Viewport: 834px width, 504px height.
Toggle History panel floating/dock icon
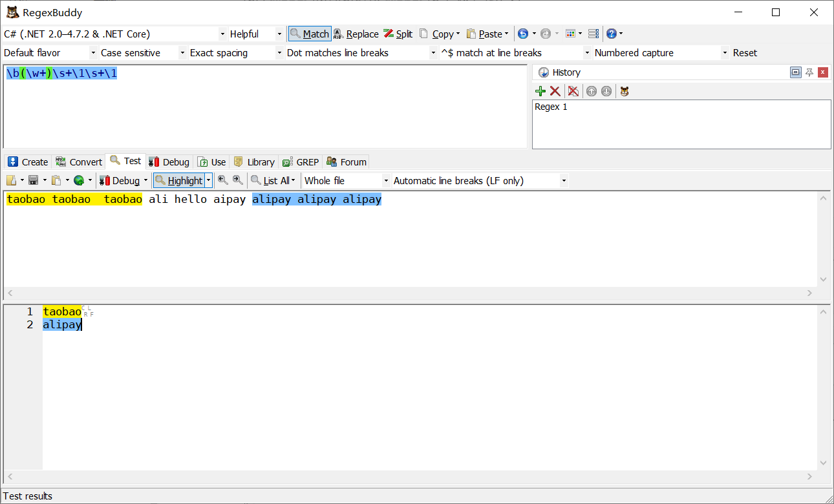click(796, 72)
